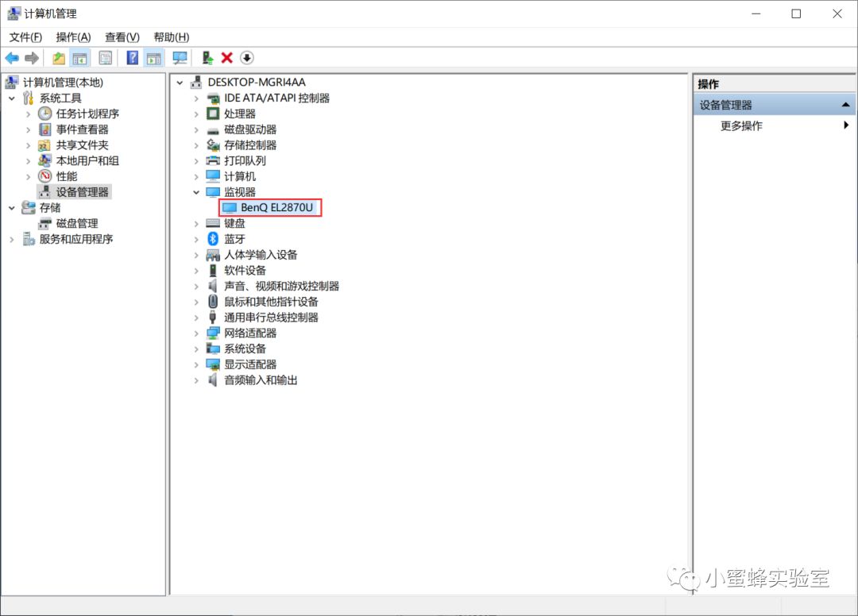The image size is (858, 616).
Task: Select 任务计划程序 in the left tree
Action: pos(87,114)
